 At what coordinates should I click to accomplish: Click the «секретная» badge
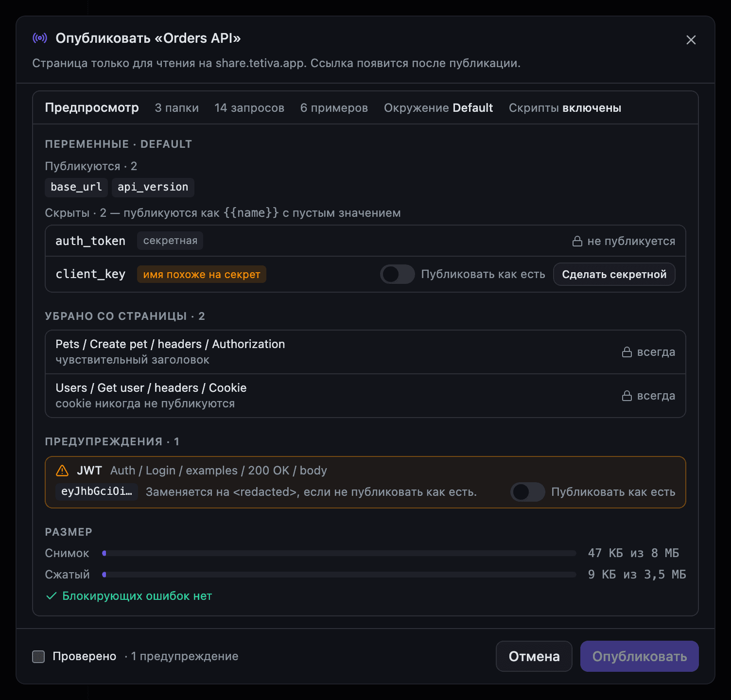170,241
